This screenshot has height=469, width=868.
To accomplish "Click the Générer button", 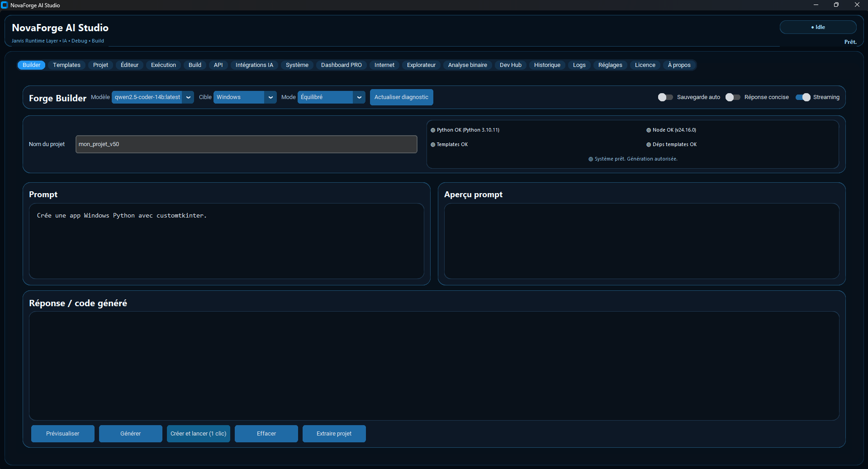I will pos(131,434).
